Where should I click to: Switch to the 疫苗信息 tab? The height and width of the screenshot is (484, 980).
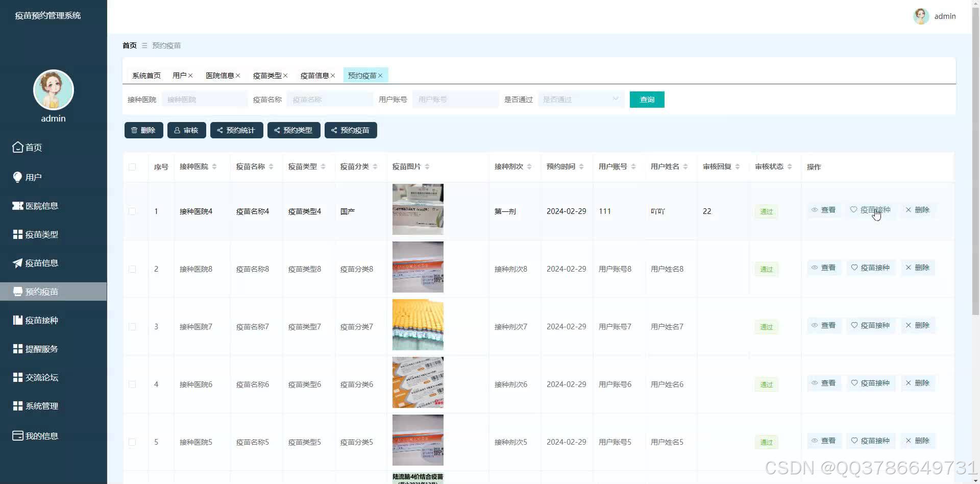point(314,76)
